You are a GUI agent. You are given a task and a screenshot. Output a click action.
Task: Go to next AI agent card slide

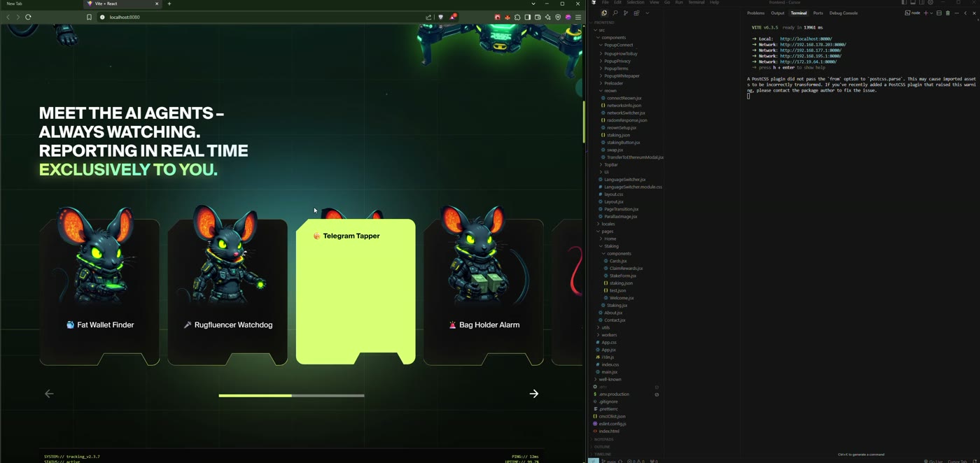(534, 394)
